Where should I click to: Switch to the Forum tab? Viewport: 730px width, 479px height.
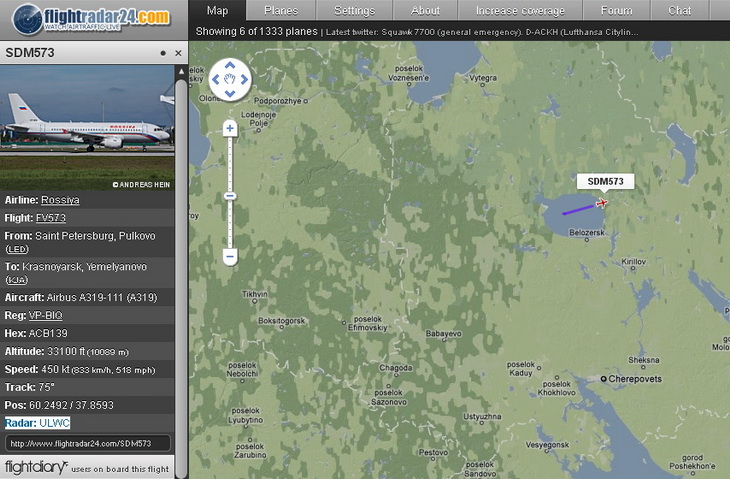click(x=616, y=10)
